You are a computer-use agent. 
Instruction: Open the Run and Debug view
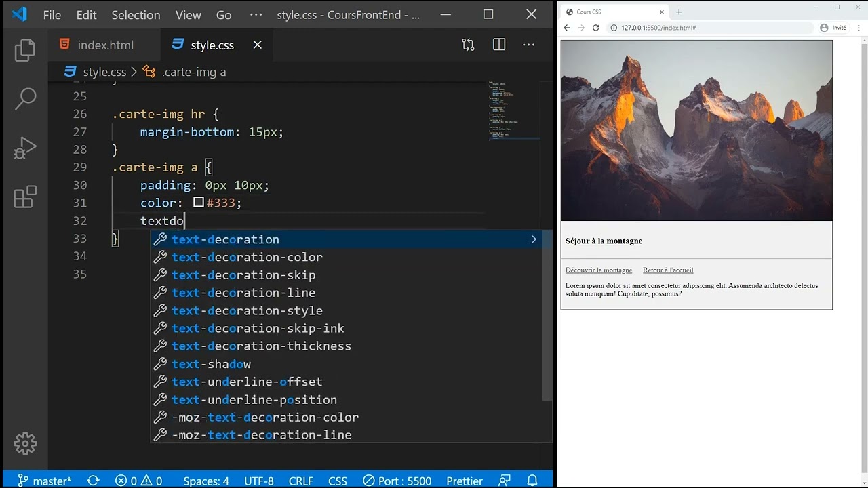(x=25, y=148)
